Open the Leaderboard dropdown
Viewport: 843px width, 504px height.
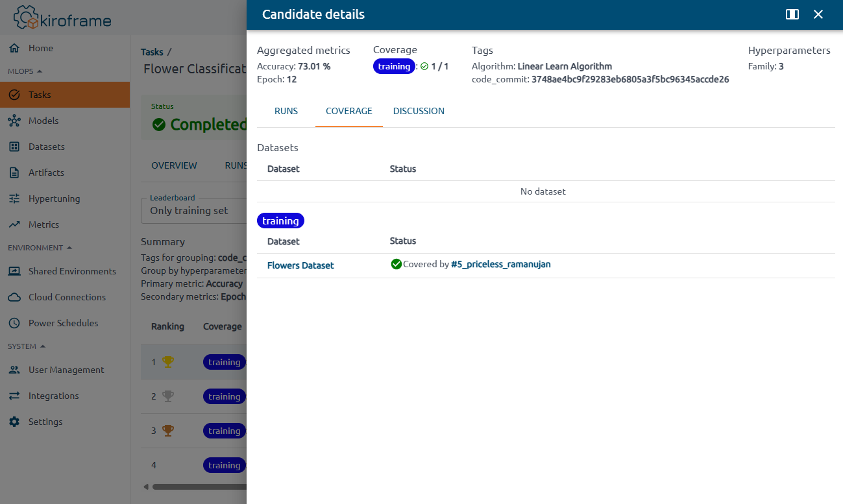(x=193, y=210)
